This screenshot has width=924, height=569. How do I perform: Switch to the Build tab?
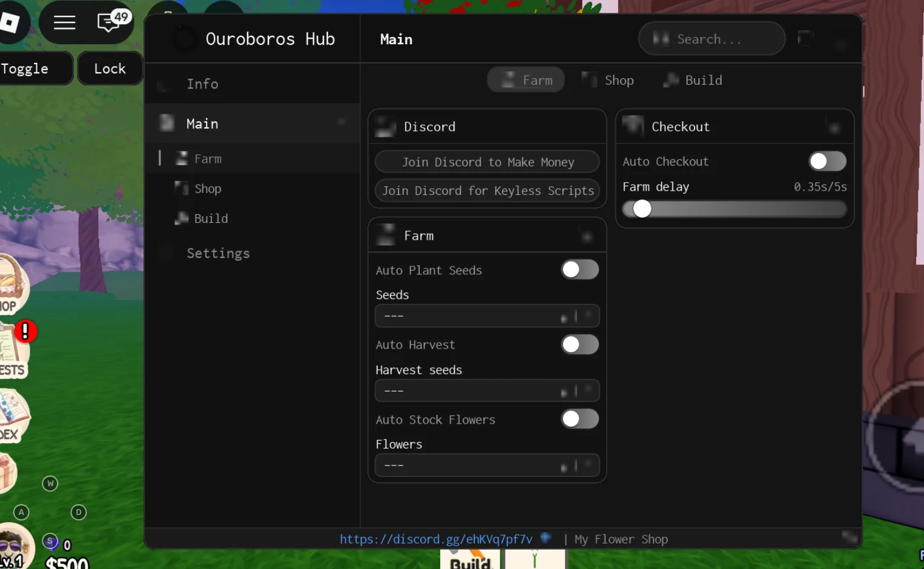coord(693,80)
